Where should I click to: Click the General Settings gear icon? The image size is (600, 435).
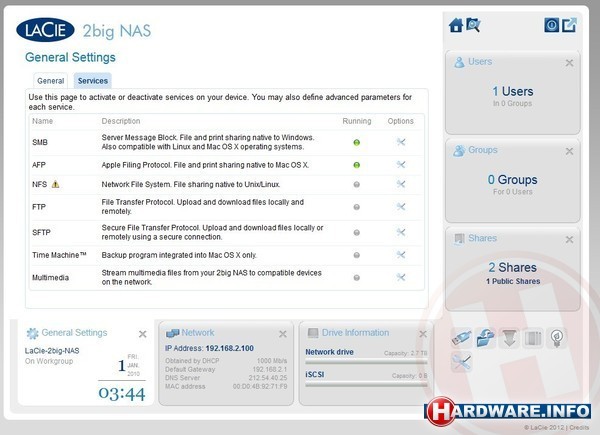(32, 333)
